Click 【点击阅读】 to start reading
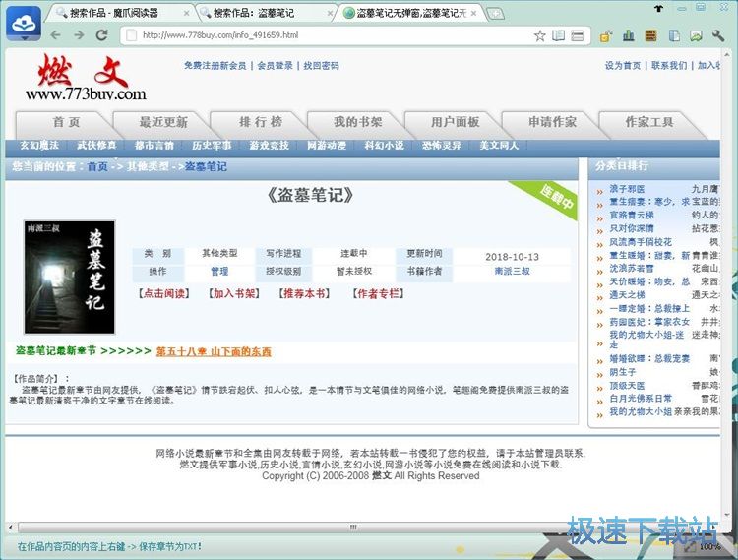Viewport: 738px width, 560px height. (x=163, y=293)
